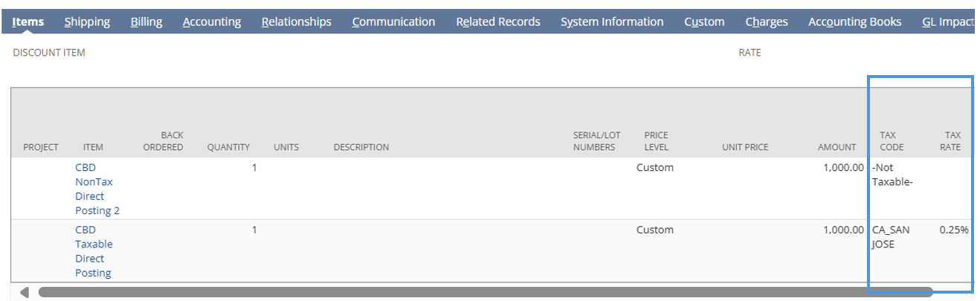Open CBD Taxable Direct Posting item link

click(x=94, y=251)
